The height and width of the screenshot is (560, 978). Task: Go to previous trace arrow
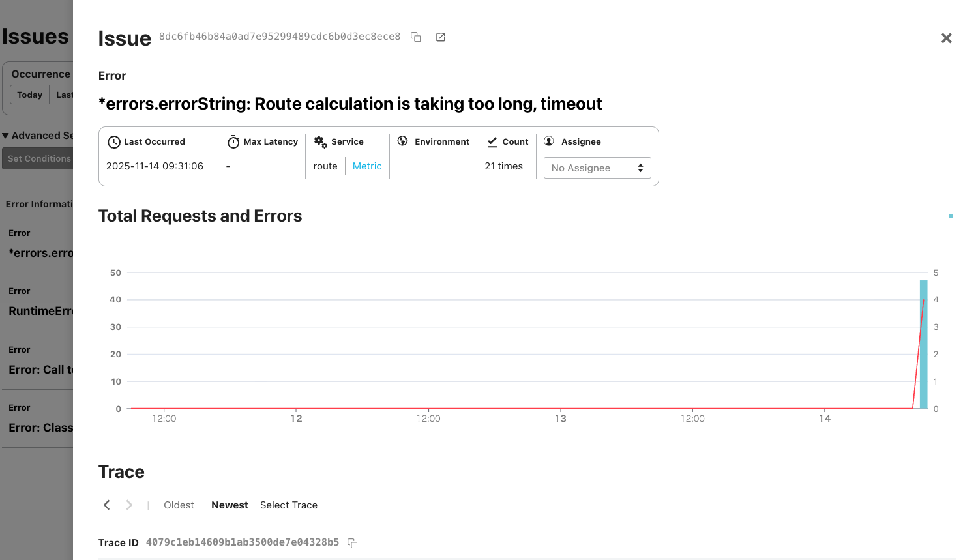click(107, 505)
